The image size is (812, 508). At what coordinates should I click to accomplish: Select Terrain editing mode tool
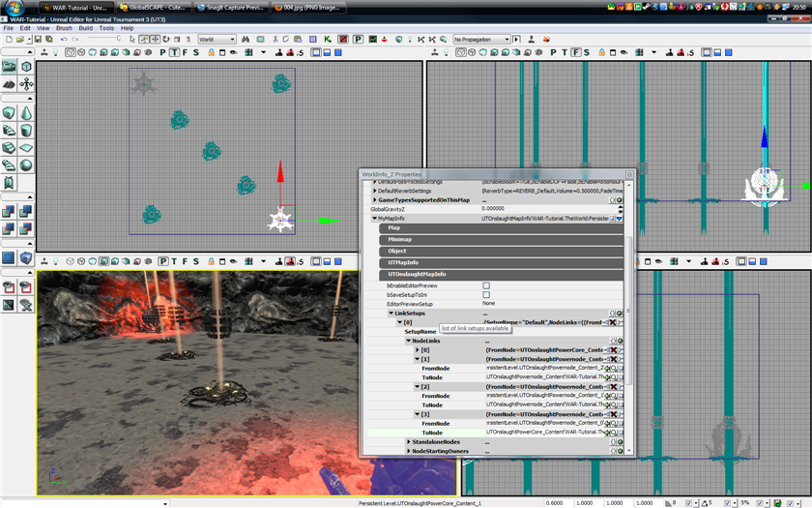click(9, 83)
